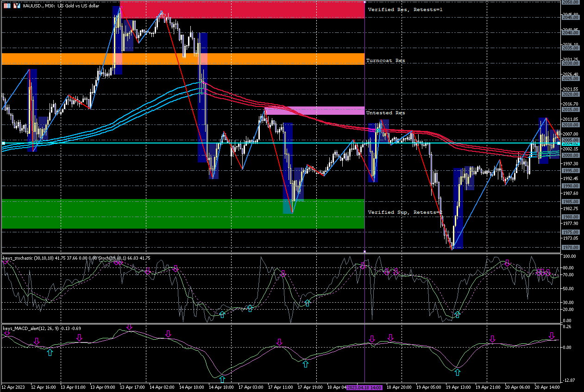Click the '12 Apr 16:00' time axis label
Screen dimensions: 584x392
click(x=43, y=387)
